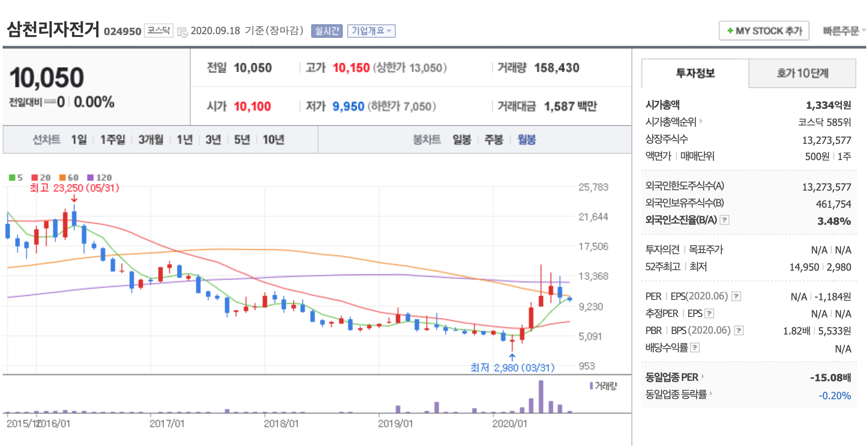Viewport: 868px width, 446px height.
Task: Show the 월봉 candlestick chart
Action: coord(527,139)
